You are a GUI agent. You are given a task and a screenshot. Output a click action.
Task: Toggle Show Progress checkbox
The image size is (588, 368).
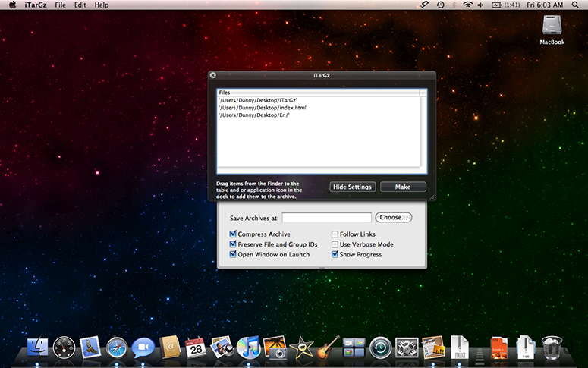coord(335,254)
